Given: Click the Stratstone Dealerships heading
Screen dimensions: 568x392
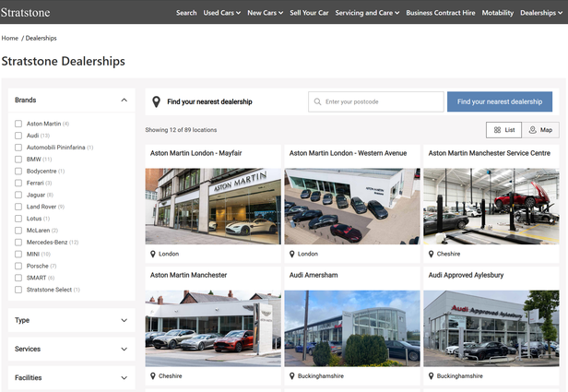Looking at the screenshot, I should (64, 61).
